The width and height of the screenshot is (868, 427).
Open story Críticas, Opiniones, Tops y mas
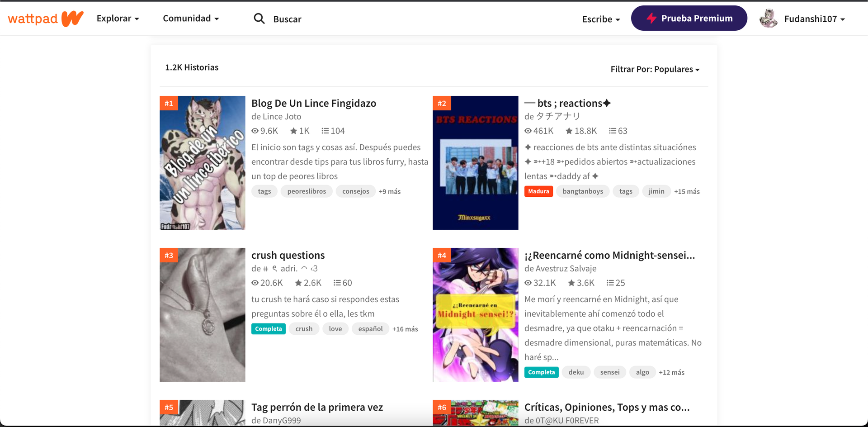pos(607,407)
